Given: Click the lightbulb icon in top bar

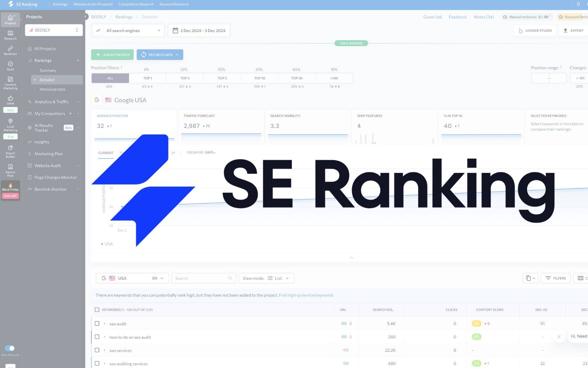Looking at the screenshot, I should pyautogui.click(x=578, y=4).
